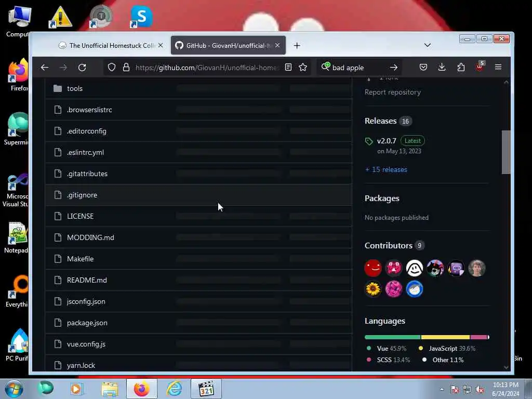Screen dimensions: 532x399
Task: Open Windows Explorer from the taskbar
Action: click(x=110, y=389)
